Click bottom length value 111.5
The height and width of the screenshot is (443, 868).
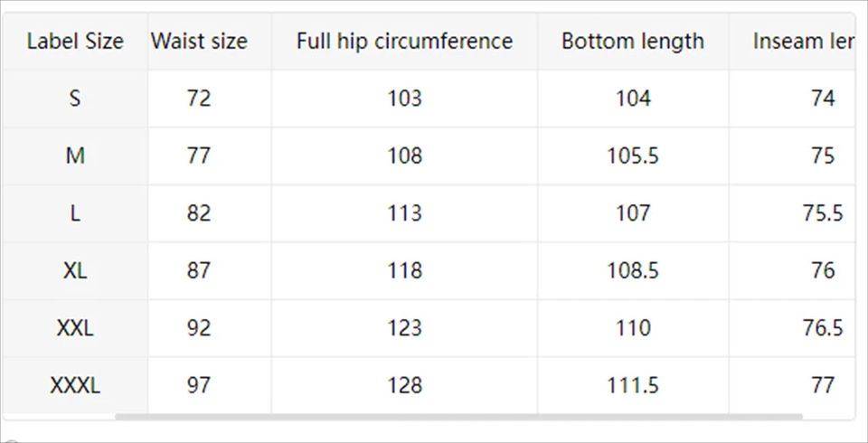click(x=632, y=385)
